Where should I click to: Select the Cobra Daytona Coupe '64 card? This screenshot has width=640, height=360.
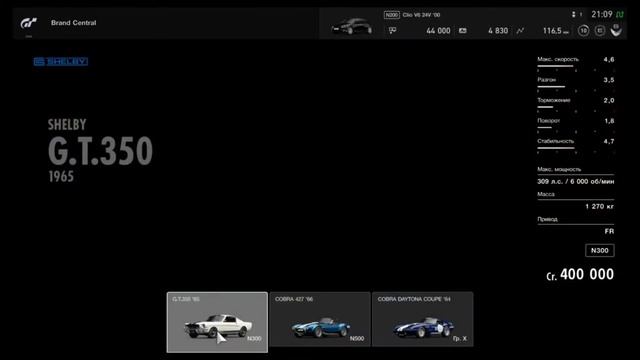click(x=422, y=319)
